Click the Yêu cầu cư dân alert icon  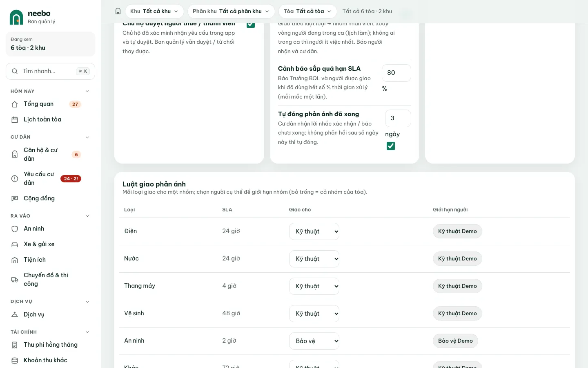(15, 179)
